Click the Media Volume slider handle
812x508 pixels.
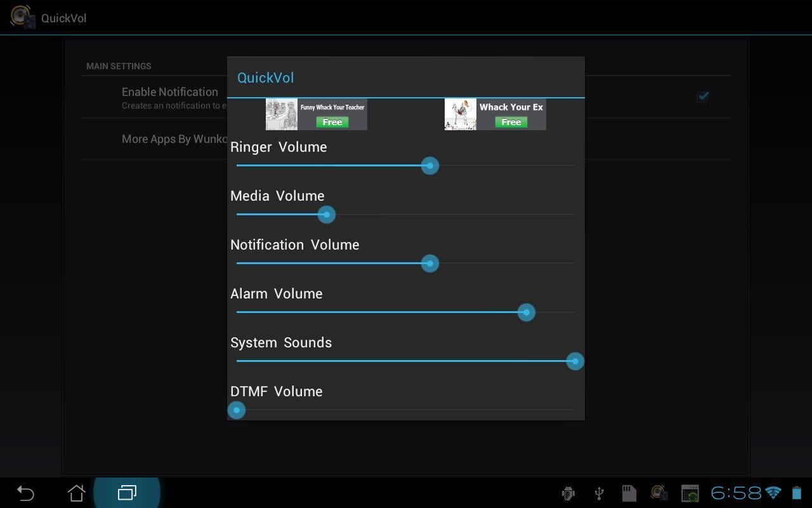[327, 215]
